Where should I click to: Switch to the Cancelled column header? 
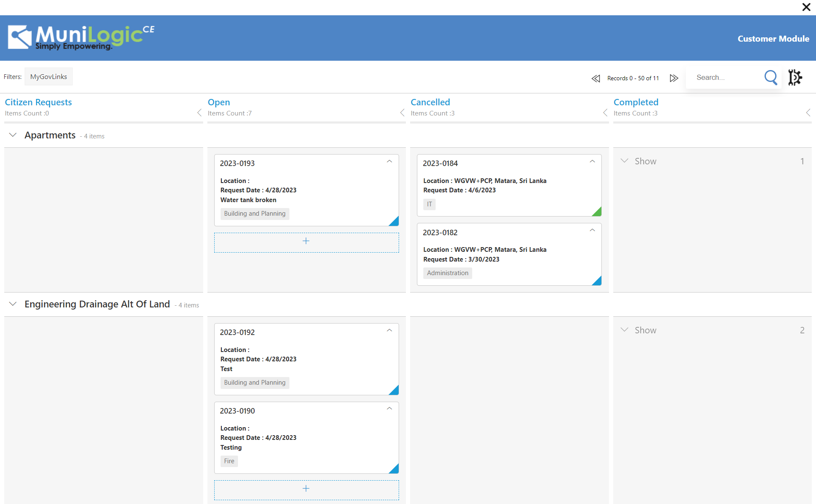point(430,102)
